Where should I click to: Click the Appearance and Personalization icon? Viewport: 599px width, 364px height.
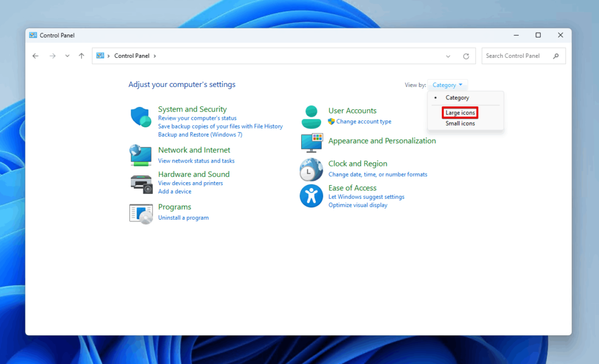click(311, 142)
